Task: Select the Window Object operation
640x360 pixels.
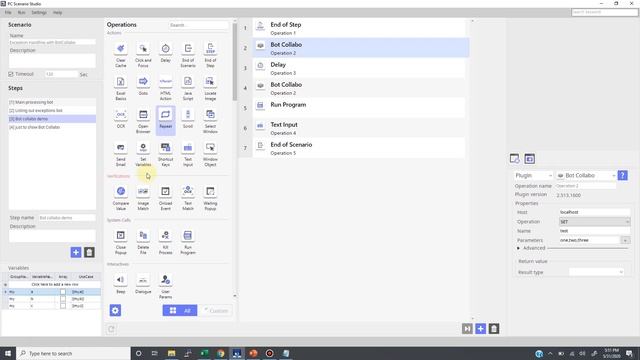Action: [210, 154]
